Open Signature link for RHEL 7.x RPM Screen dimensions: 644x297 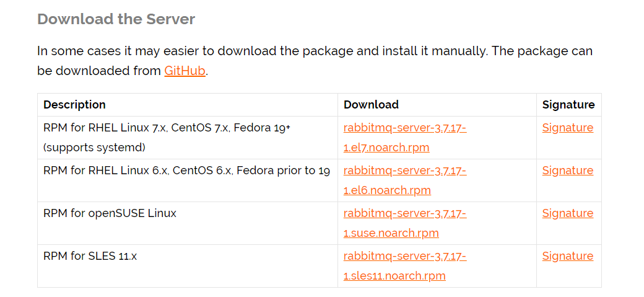[x=567, y=128]
